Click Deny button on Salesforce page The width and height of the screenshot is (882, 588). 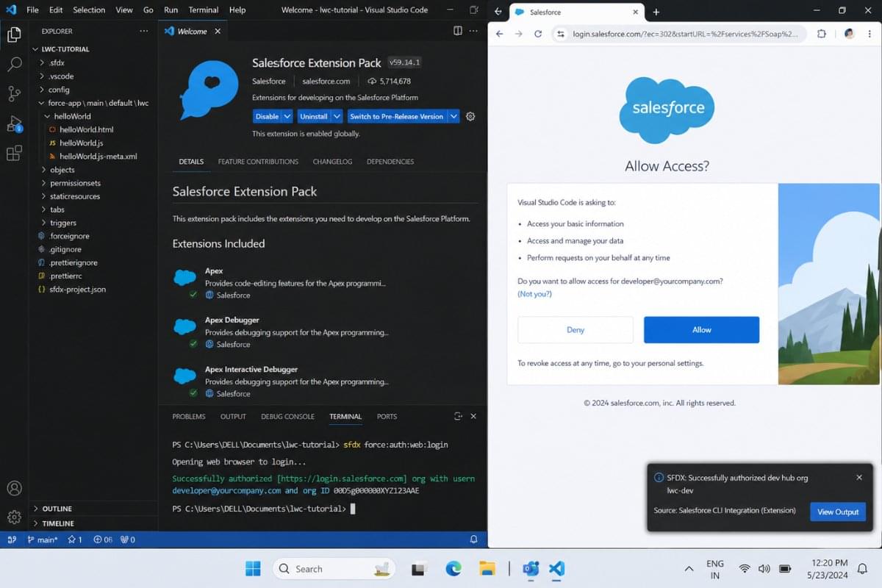[x=576, y=330]
